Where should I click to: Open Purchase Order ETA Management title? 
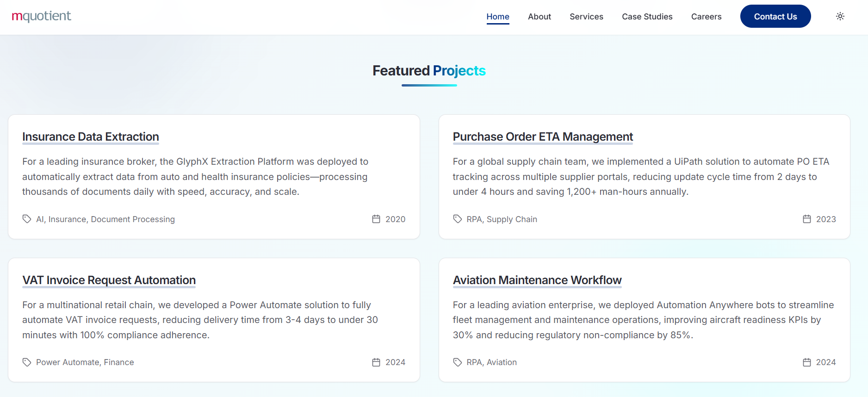coord(543,137)
